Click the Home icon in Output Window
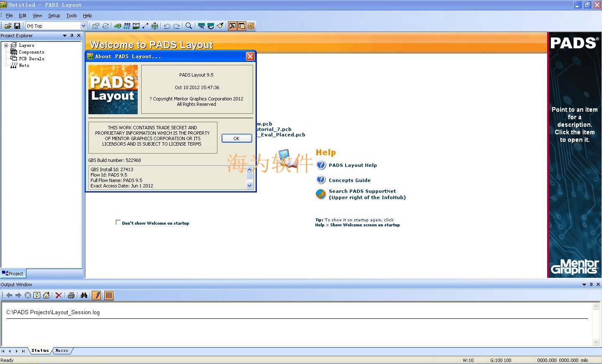This screenshot has height=364, width=602. pyautogui.click(x=46, y=295)
